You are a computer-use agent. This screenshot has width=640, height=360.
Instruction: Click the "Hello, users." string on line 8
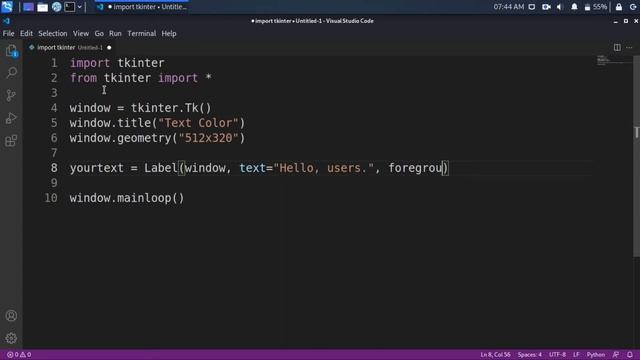(x=324, y=168)
